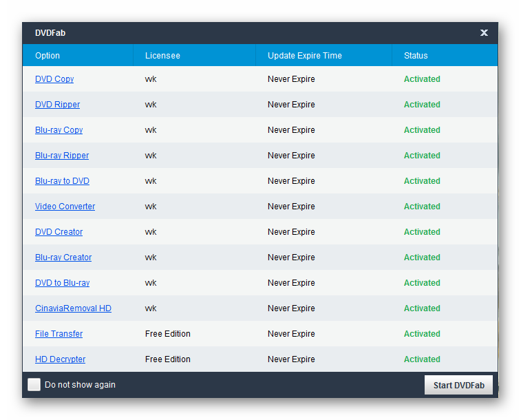Enable the Do not show again checkbox
The width and height of the screenshot is (521, 420).
coord(34,384)
